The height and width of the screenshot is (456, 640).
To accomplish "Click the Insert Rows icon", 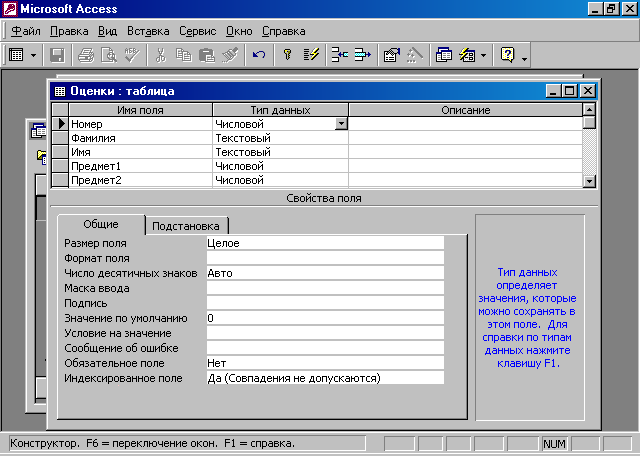I will [x=340, y=55].
